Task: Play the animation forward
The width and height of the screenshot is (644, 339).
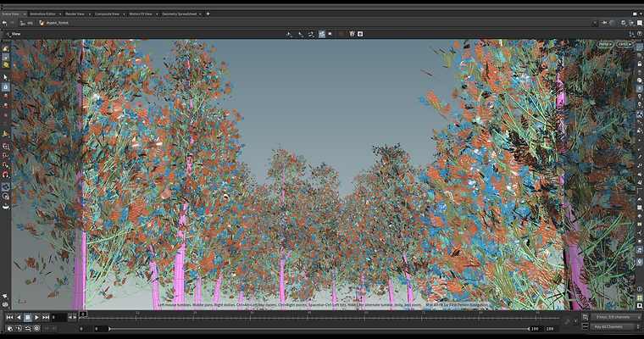Action: [36, 317]
